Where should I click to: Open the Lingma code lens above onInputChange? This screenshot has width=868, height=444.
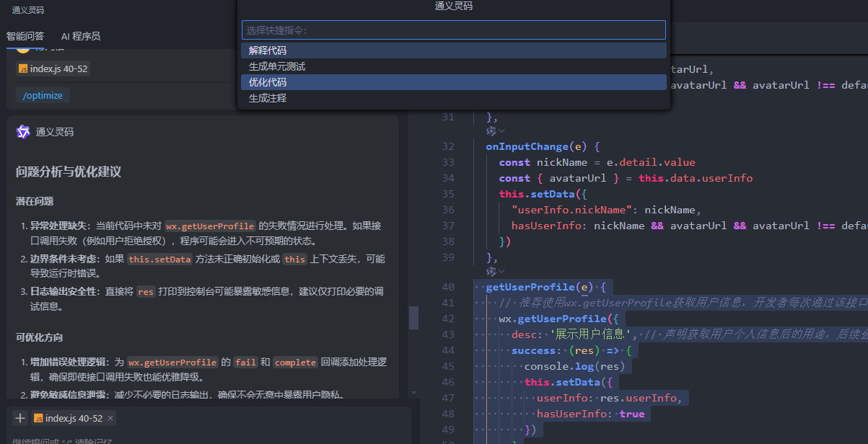pyautogui.click(x=491, y=131)
